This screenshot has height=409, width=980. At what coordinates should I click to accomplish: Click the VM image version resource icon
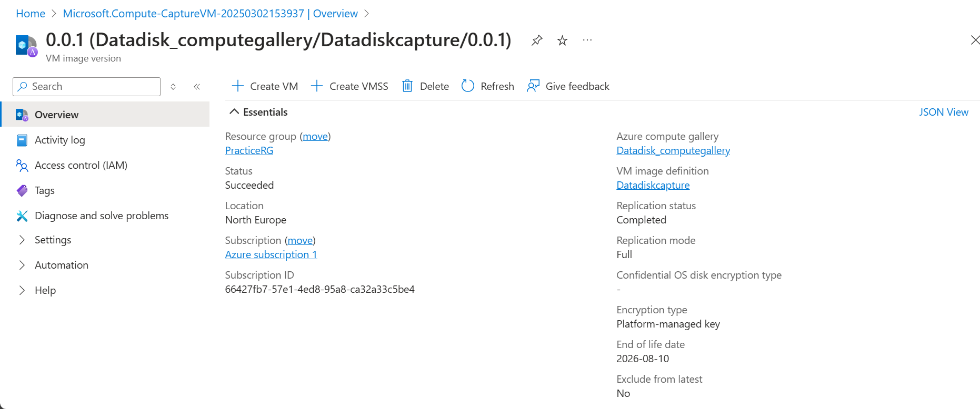[26, 46]
